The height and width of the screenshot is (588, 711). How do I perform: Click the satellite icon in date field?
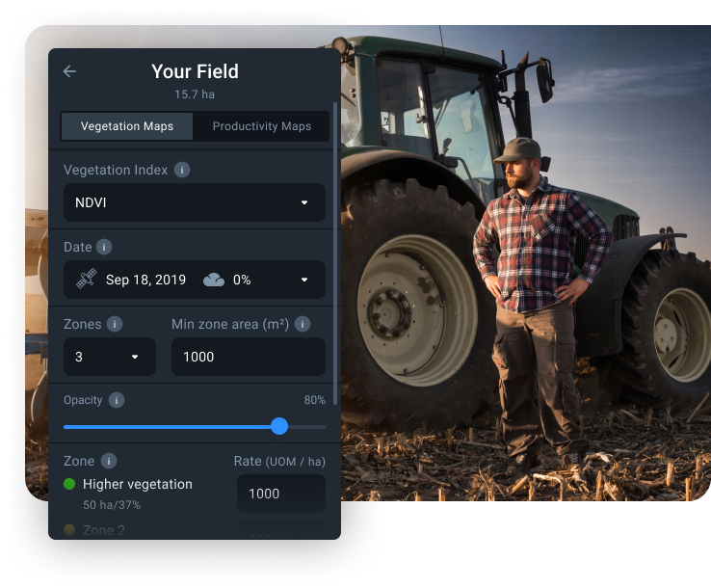tap(86, 279)
